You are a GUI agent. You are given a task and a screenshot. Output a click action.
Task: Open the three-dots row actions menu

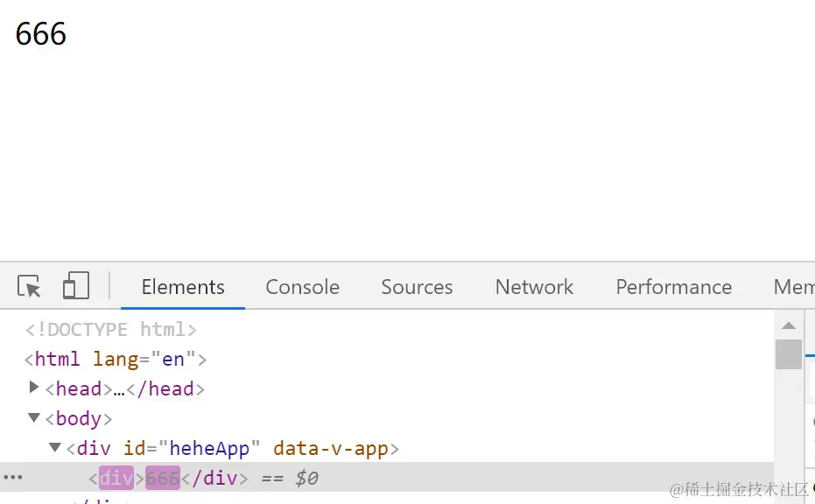[x=13, y=477]
